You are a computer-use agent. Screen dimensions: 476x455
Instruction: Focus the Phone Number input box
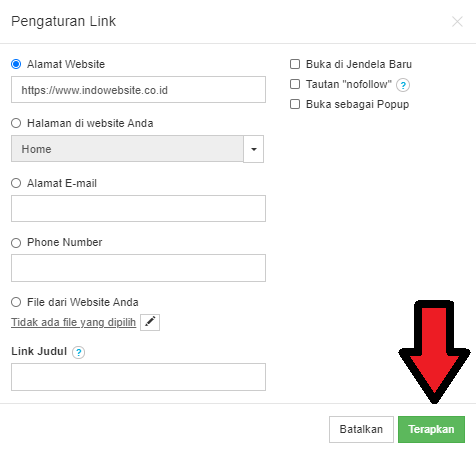[x=138, y=268]
